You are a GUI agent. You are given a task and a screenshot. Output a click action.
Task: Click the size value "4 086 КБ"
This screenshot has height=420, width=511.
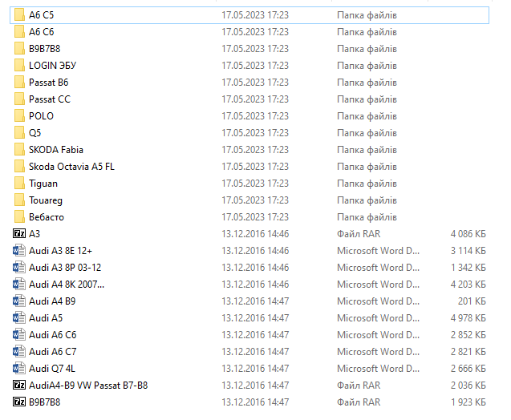468,234
